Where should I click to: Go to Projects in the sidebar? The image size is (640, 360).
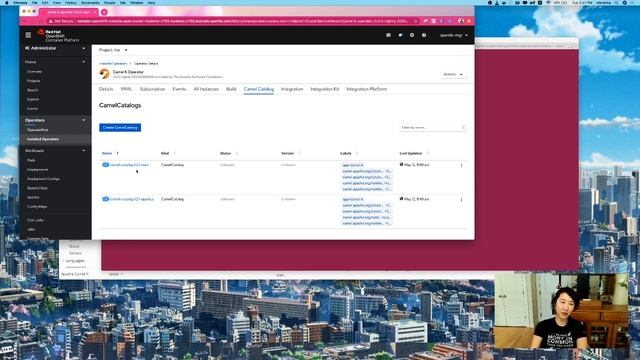click(x=33, y=81)
